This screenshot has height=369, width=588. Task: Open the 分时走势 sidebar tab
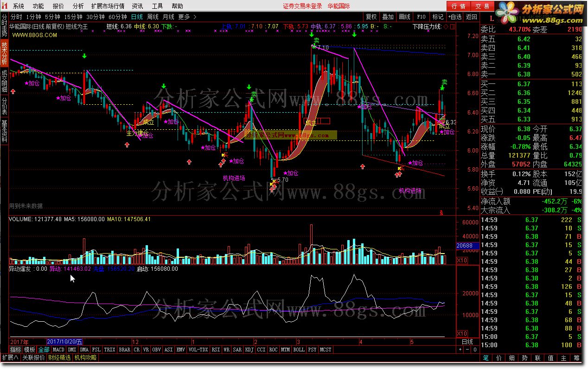4,26
